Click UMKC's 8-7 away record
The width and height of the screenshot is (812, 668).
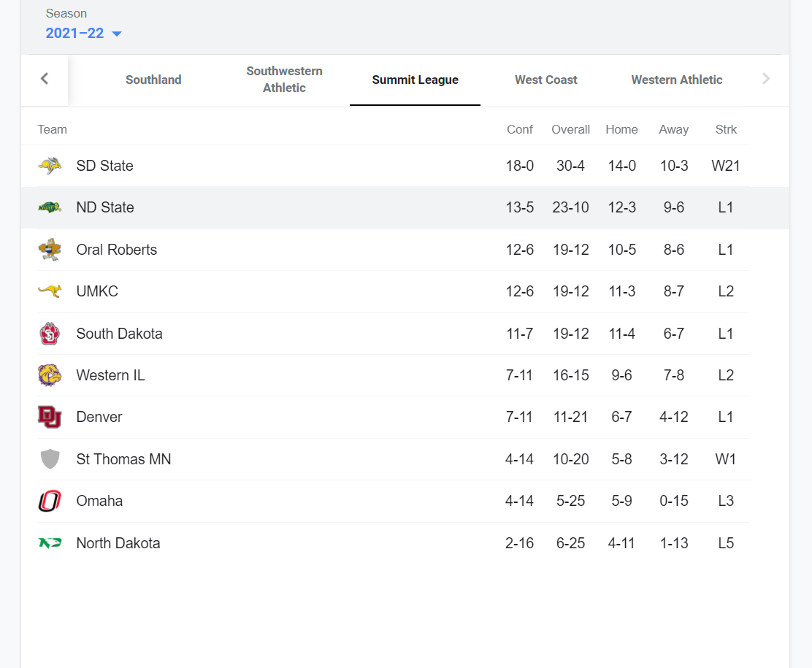(x=674, y=291)
